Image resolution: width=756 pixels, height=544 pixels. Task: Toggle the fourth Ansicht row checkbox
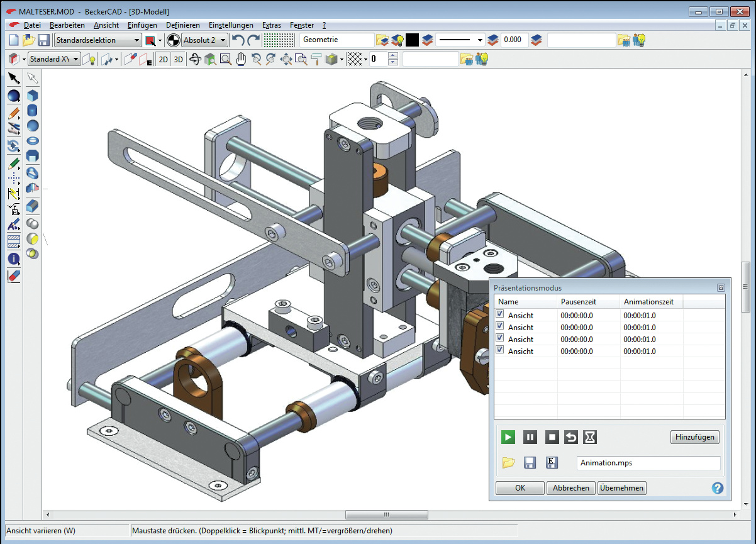pos(500,350)
